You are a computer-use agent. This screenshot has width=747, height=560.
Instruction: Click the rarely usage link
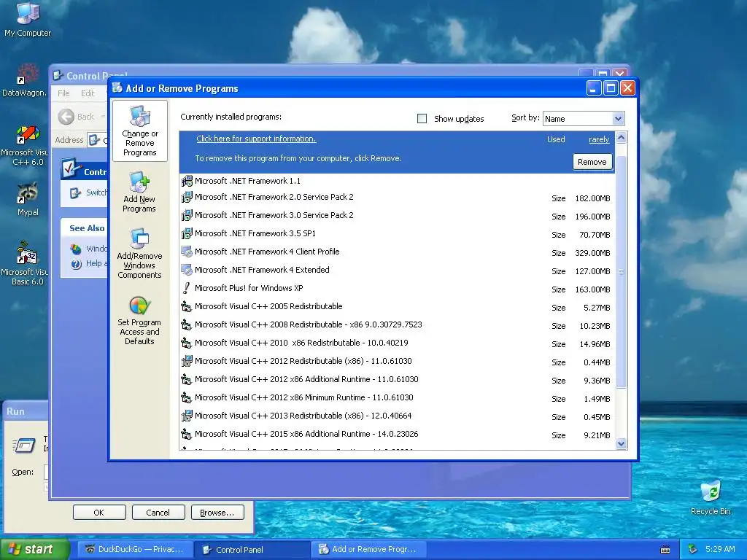pos(599,139)
